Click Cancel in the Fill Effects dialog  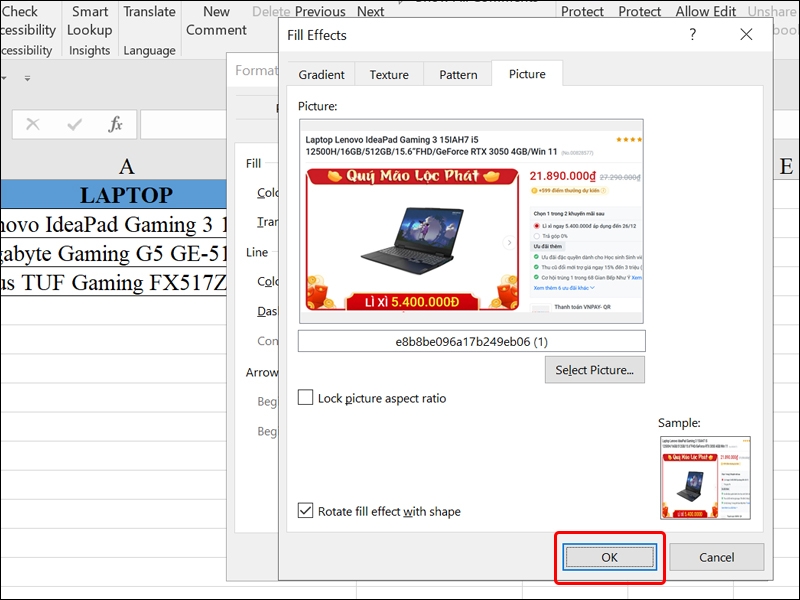[716, 557]
